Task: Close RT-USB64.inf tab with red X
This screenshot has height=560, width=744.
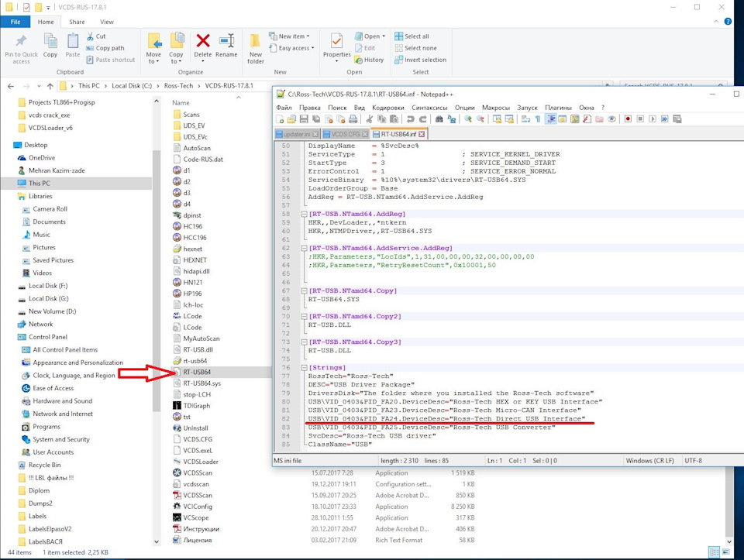Action: pyautogui.click(x=422, y=134)
